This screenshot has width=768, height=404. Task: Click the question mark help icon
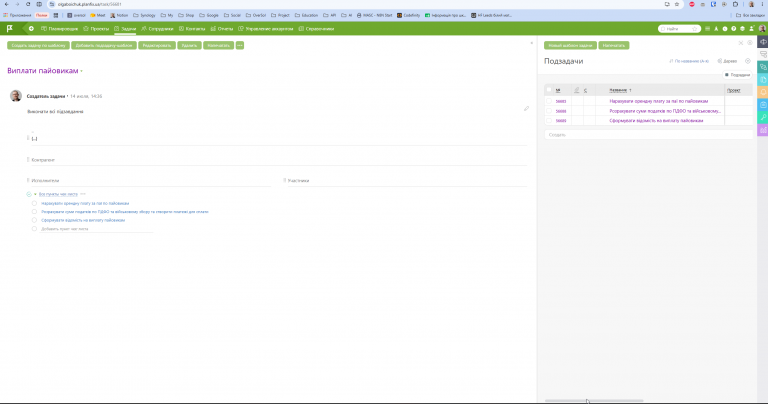click(734, 29)
